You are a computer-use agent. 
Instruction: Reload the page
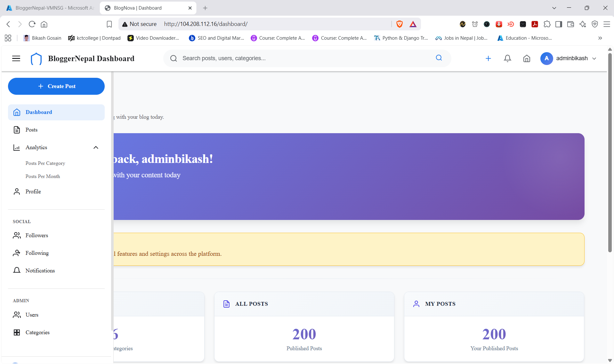(x=32, y=24)
